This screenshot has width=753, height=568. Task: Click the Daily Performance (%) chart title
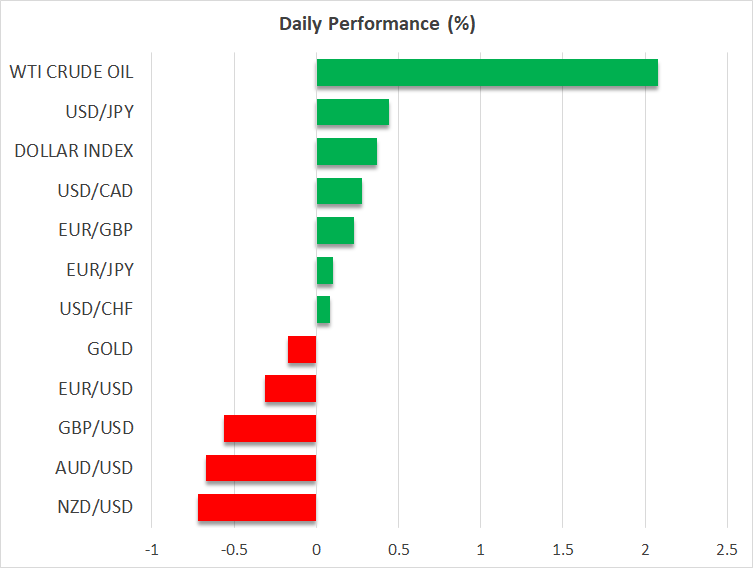(376, 24)
